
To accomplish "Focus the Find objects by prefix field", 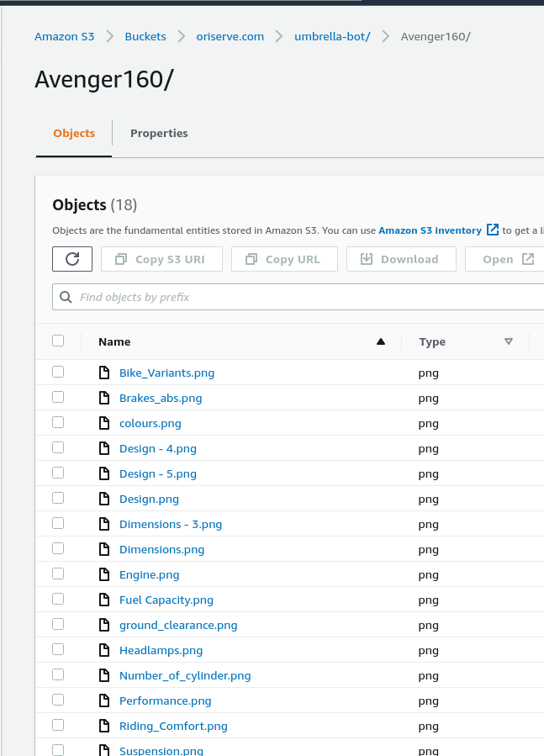I will [303, 297].
